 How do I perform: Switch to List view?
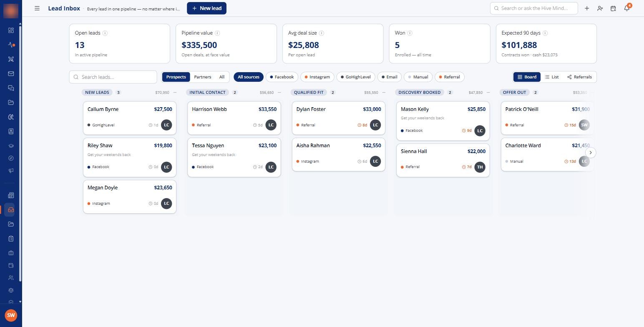coord(552,77)
